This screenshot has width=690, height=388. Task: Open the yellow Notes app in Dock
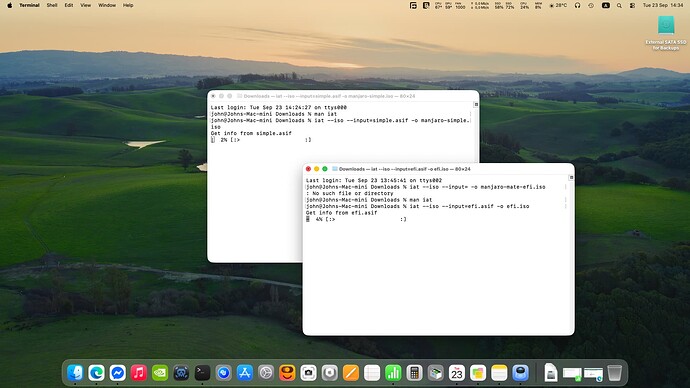point(499,373)
